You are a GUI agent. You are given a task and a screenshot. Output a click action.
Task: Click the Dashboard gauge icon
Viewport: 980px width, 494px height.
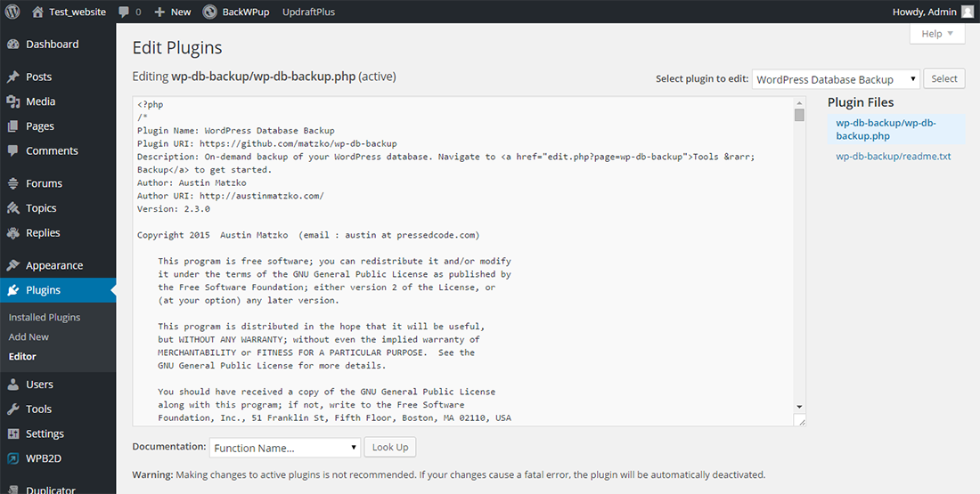point(12,45)
